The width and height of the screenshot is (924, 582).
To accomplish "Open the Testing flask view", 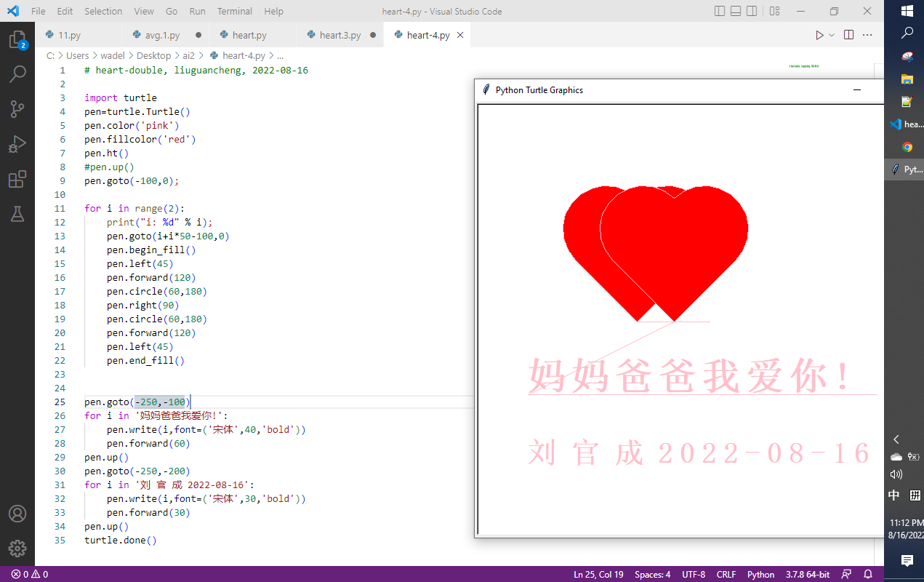I will point(17,214).
